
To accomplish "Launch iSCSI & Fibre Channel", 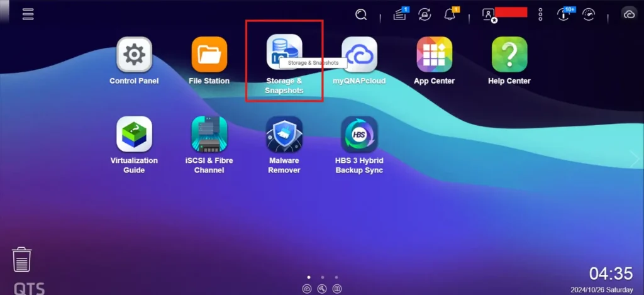I will click(209, 134).
